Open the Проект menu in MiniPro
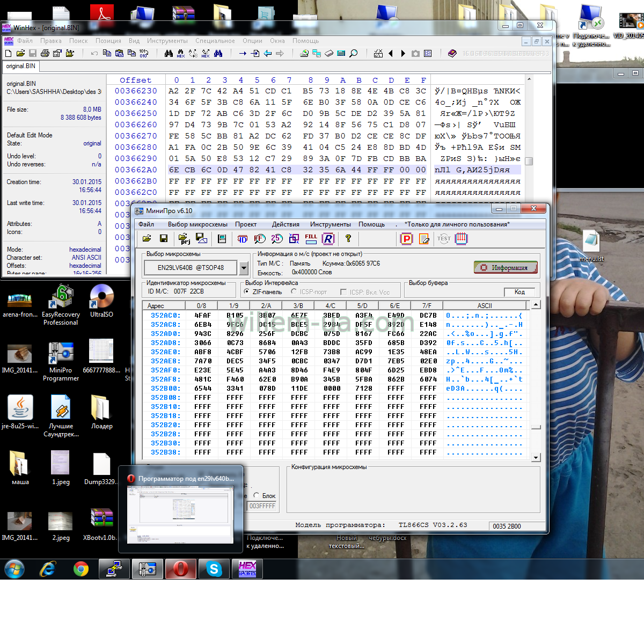This screenshot has width=644, height=644. 246,224
